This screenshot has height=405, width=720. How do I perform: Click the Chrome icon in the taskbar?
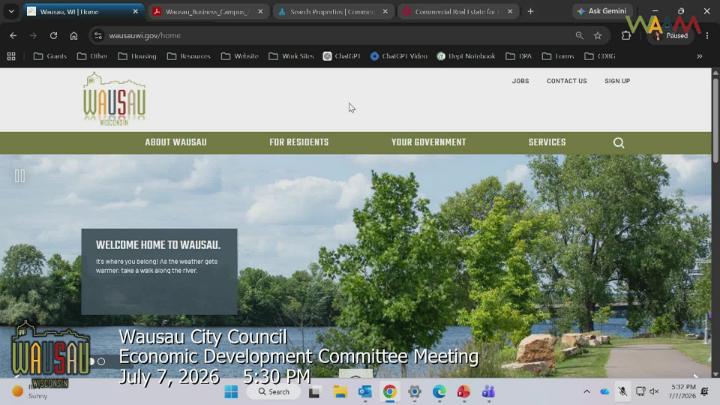389,392
